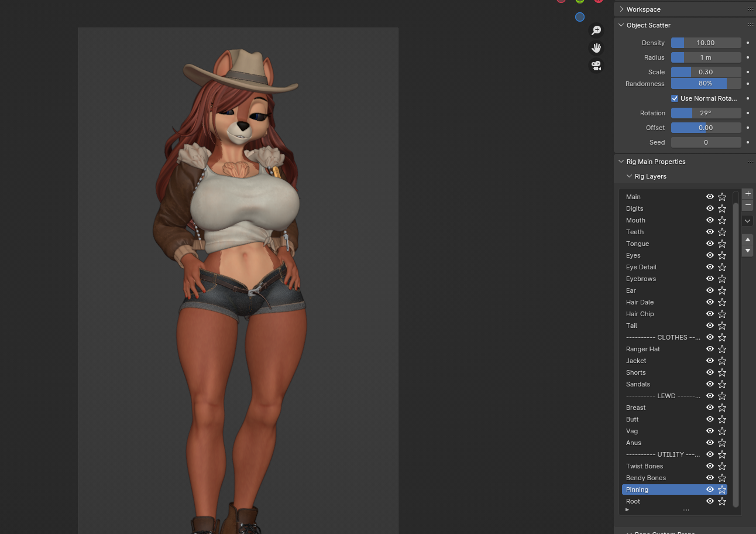Viewport: 756px width, 534px height.
Task: Disable Use Normal Rotation checkbox
Action: [675, 98]
